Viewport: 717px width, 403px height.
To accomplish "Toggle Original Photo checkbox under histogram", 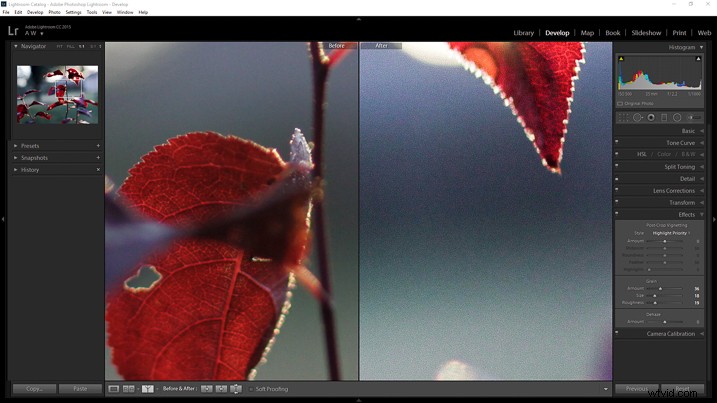I will coord(620,104).
